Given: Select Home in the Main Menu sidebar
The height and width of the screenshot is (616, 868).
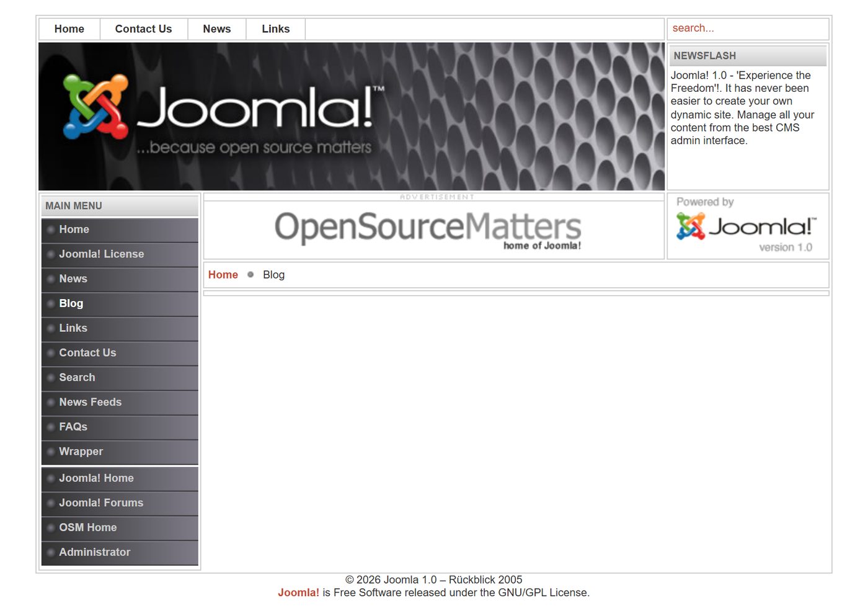Looking at the screenshot, I should pyautogui.click(x=120, y=230).
